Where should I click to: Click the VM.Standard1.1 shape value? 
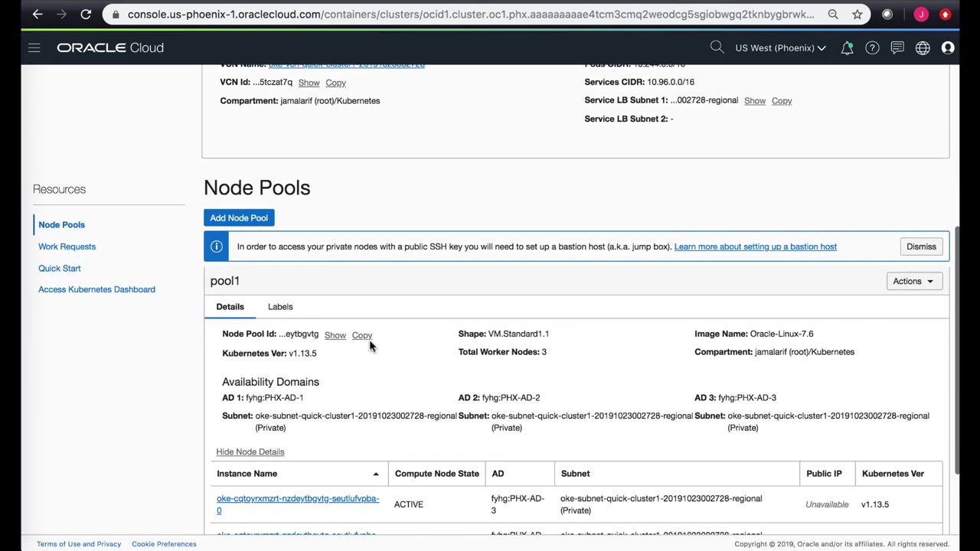tap(518, 334)
